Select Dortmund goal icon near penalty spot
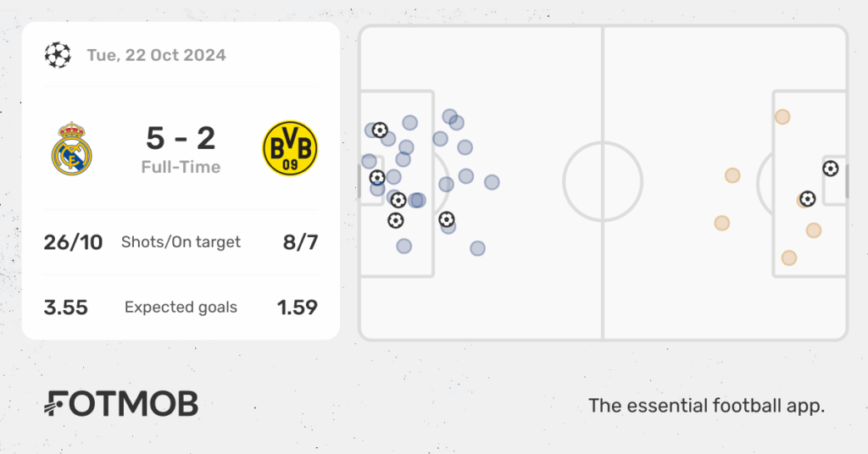The height and width of the screenshot is (454, 868). point(808,198)
